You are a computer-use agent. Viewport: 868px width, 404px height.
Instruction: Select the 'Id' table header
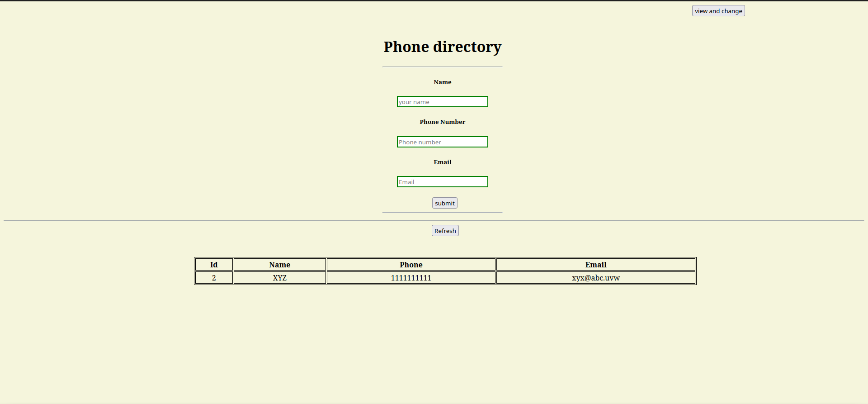[x=214, y=265]
